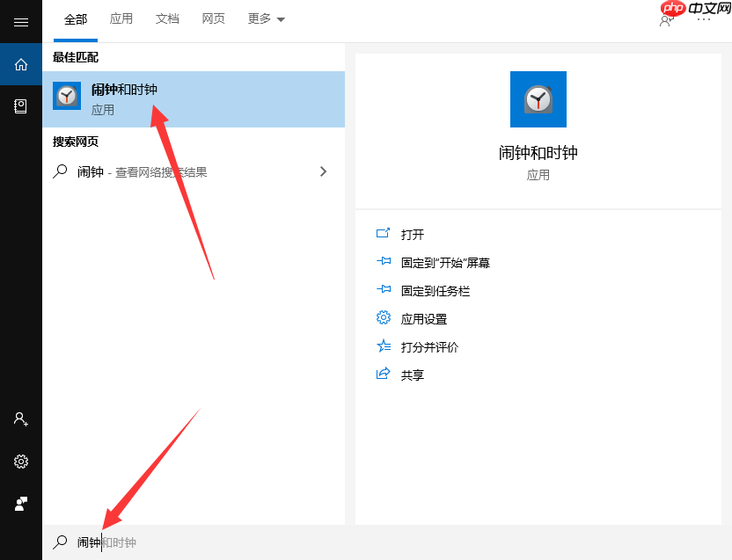The height and width of the screenshot is (560, 732).
Task: Switch to the 文档 tab
Action: coord(167,18)
